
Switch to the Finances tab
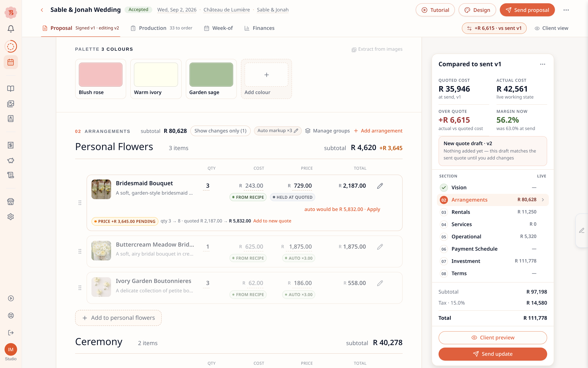[259, 28]
